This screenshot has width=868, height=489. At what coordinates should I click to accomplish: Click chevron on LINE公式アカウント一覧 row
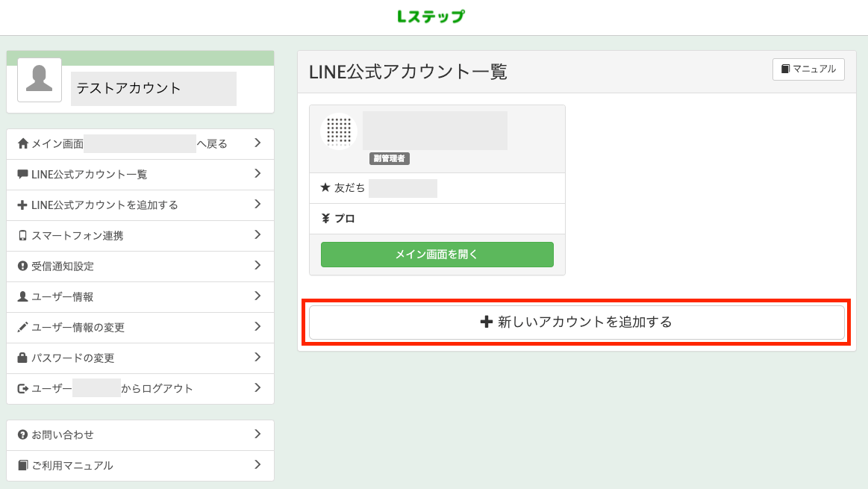click(257, 173)
